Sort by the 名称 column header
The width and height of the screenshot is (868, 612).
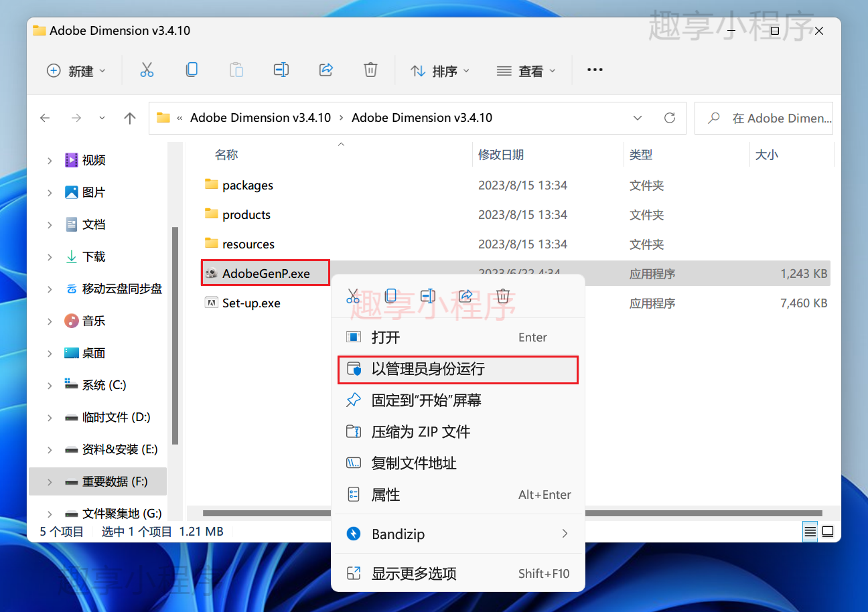(x=226, y=155)
